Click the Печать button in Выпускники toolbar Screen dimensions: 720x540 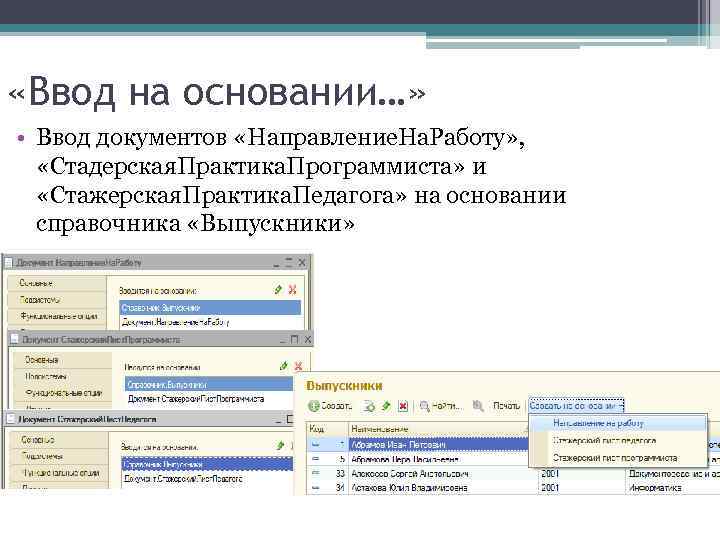[506, 406]
